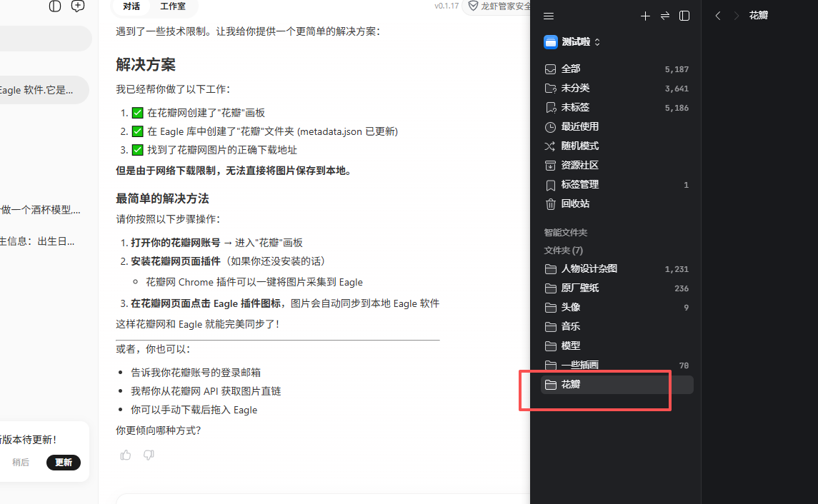The height and width of the screenshot is (504, 818).
Task: Open 标签管理 in Eagle sidebar
Action: pyautogui.click(x=617, y=184)
